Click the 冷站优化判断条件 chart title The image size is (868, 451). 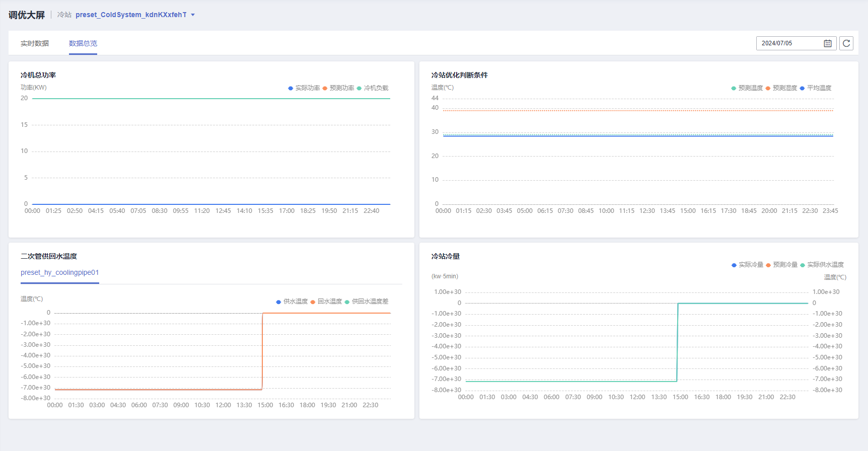[460, 75]
